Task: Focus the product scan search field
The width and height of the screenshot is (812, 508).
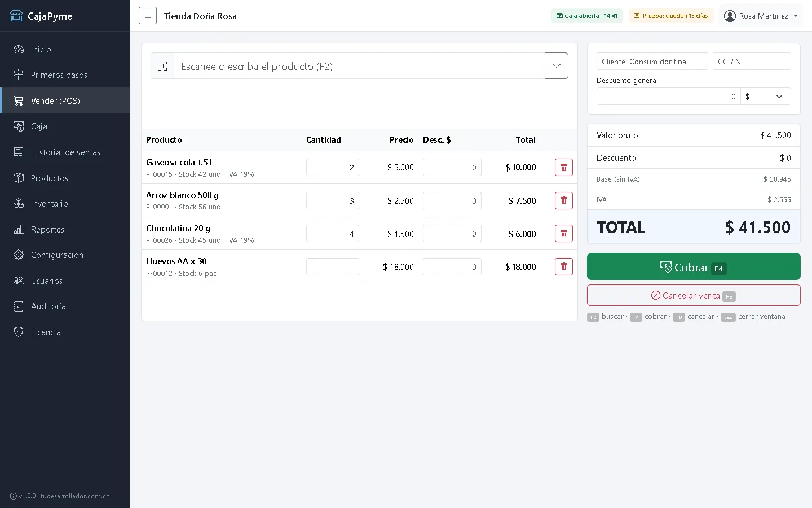Action: (x=359, y=66)
